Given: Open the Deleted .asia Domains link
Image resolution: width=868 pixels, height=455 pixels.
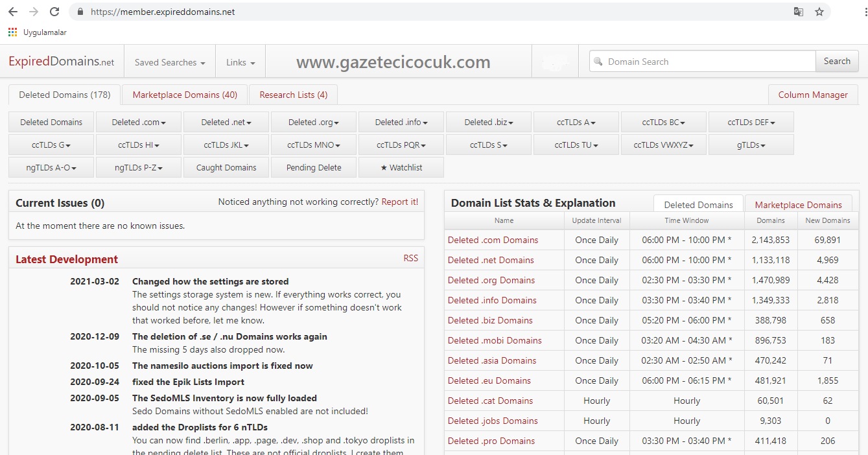Looking at the screenshot, I should click(492, 360).
